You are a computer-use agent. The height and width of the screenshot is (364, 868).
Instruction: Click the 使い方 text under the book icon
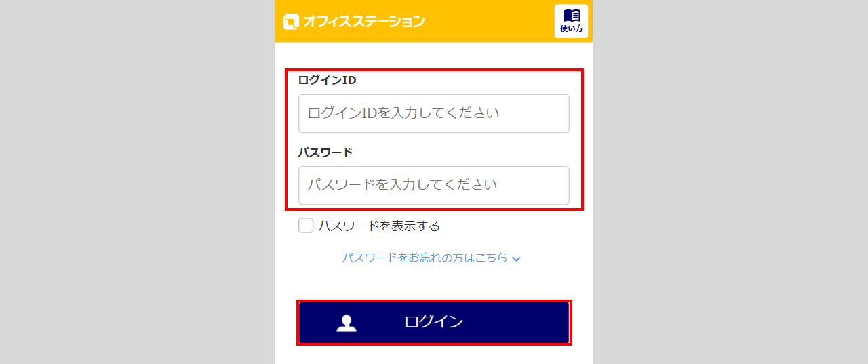pos(572,28)
